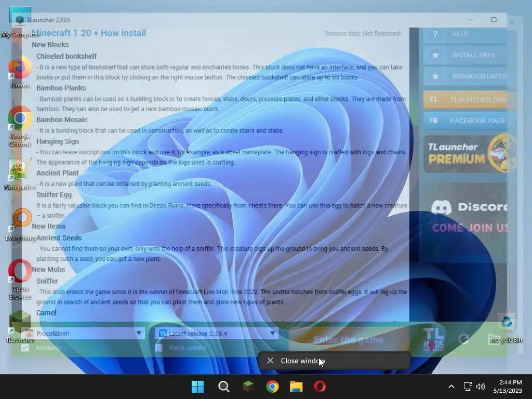Click the Hanging Sign heading
Viewport: 532px width, 399px height.
(57, 141)
